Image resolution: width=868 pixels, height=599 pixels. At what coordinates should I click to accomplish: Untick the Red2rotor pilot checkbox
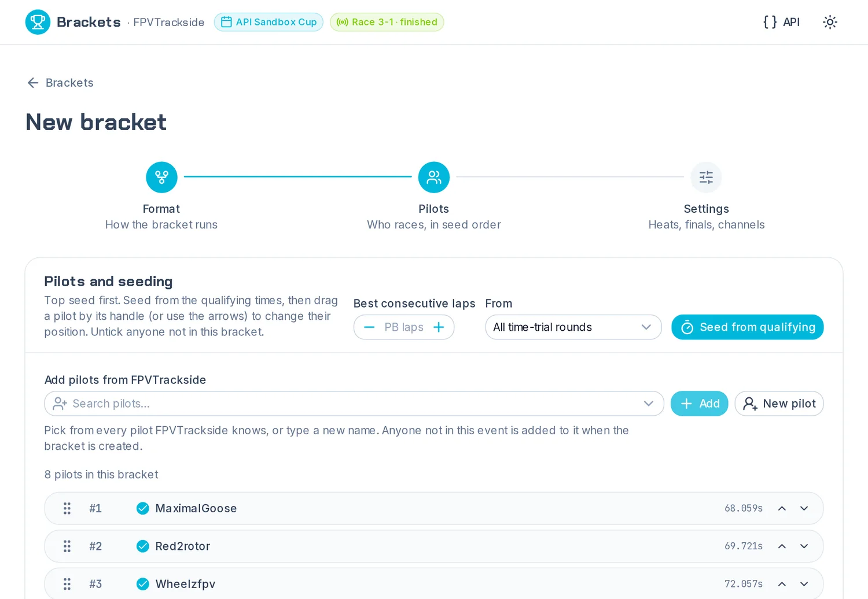click(142, 546)
